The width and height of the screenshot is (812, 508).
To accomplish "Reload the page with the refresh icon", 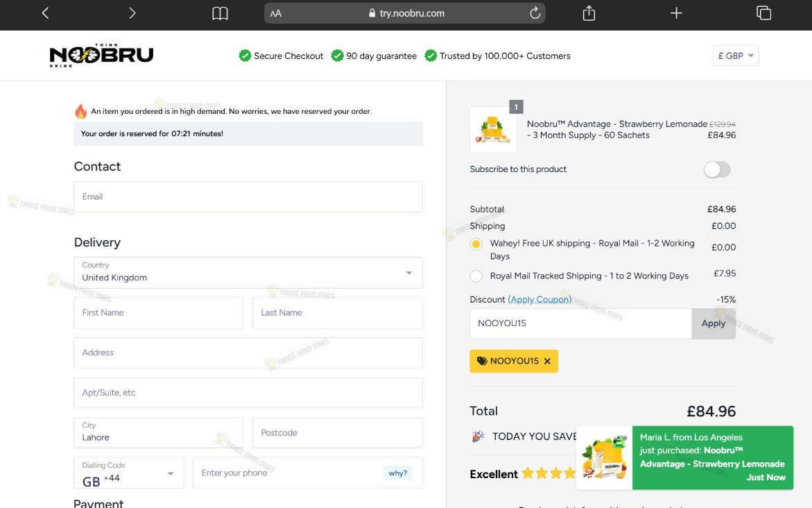I will (x=535, y=13).
